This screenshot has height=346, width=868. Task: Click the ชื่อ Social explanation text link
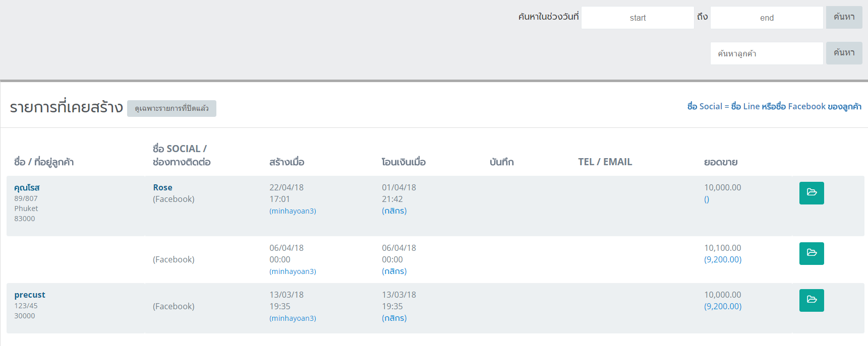click(774, 106)
